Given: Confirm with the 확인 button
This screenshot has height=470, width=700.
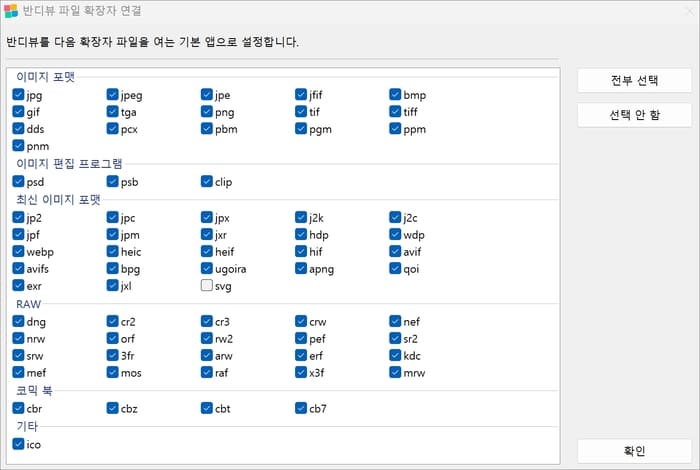Looking at the screenshot, I should [634, 451].
